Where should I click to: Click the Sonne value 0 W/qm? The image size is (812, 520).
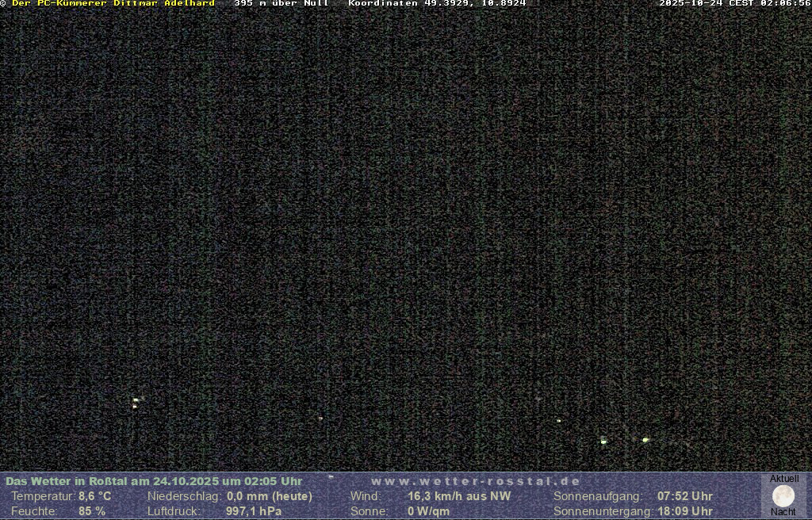point(428,511)
